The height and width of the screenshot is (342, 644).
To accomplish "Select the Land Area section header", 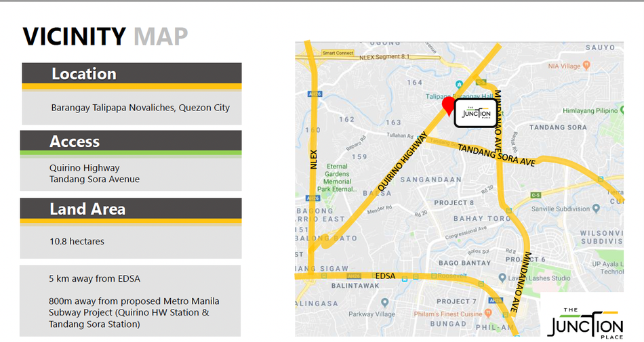I will (x=131, y=209).
